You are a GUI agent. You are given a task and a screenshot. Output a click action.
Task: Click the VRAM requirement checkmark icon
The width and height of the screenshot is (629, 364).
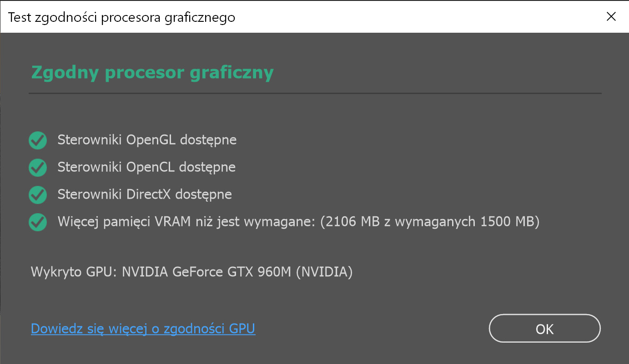pyautogui.click(x=38, y=222)
